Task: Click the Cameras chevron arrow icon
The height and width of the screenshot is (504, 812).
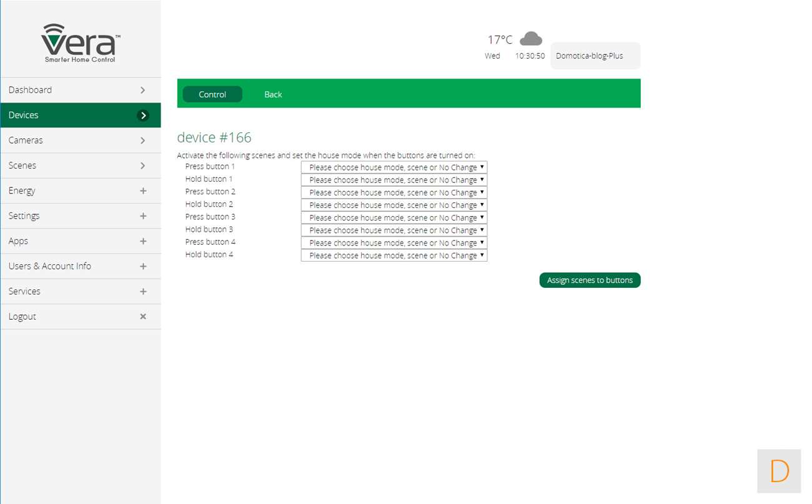Action: [143, 141]
